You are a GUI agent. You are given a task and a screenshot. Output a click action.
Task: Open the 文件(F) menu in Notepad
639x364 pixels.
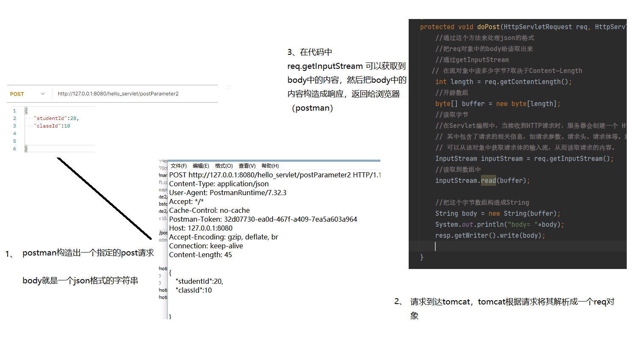[x=178, y=166]
